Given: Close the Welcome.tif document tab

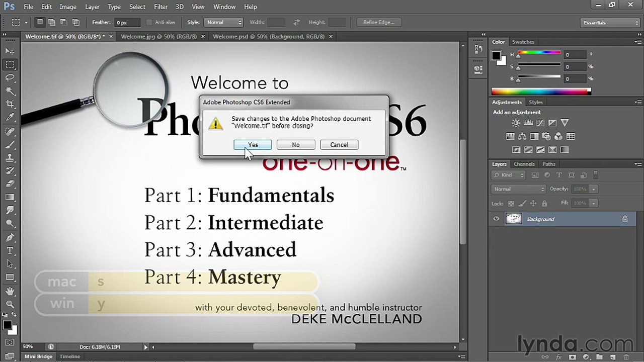Looking at the screenshot, I should pyautogui.click(x=111, y=36).
